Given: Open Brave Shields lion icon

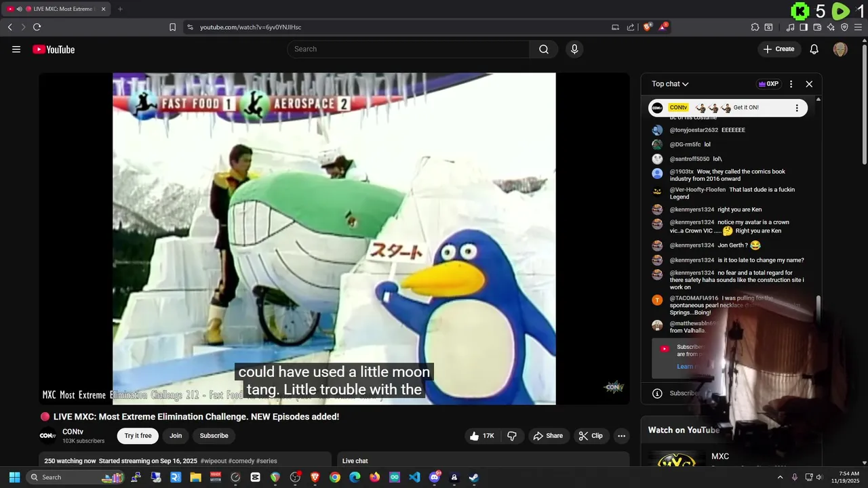Looking at the screenshot, I should coord(648,27).
